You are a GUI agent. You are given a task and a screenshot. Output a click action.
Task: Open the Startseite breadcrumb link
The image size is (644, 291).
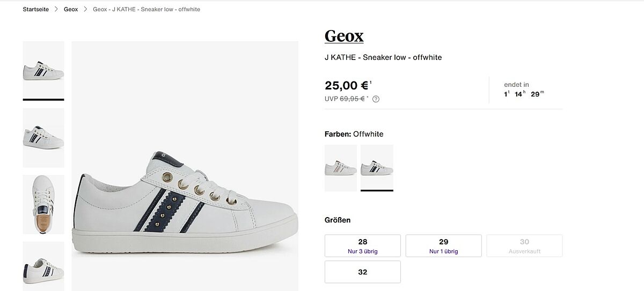tap(36, 10)
